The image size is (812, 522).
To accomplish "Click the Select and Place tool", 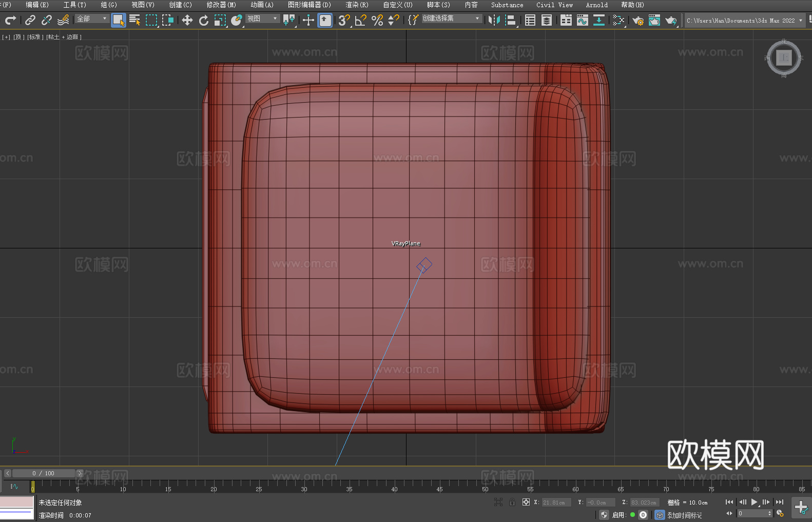I will click(237, 20).
